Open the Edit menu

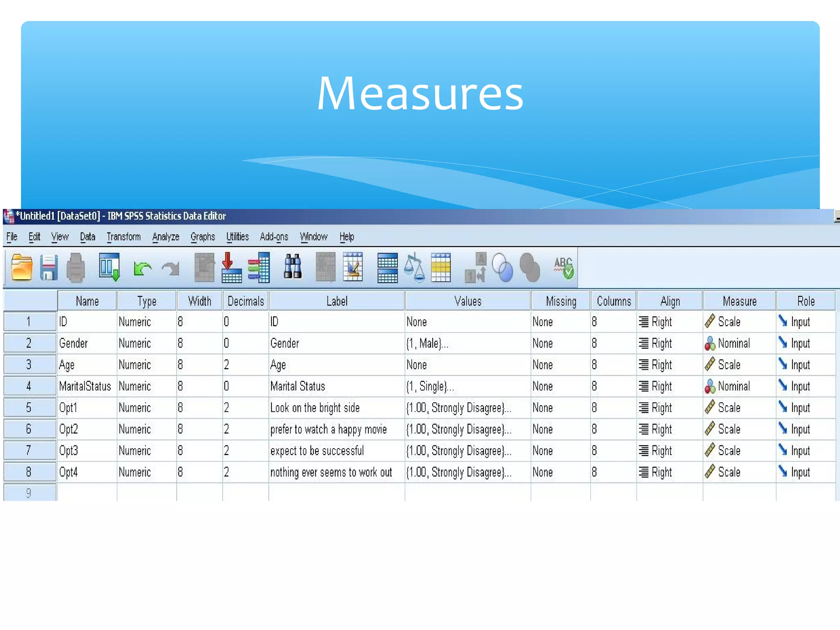pyautogui.click(x=34, y=237)
